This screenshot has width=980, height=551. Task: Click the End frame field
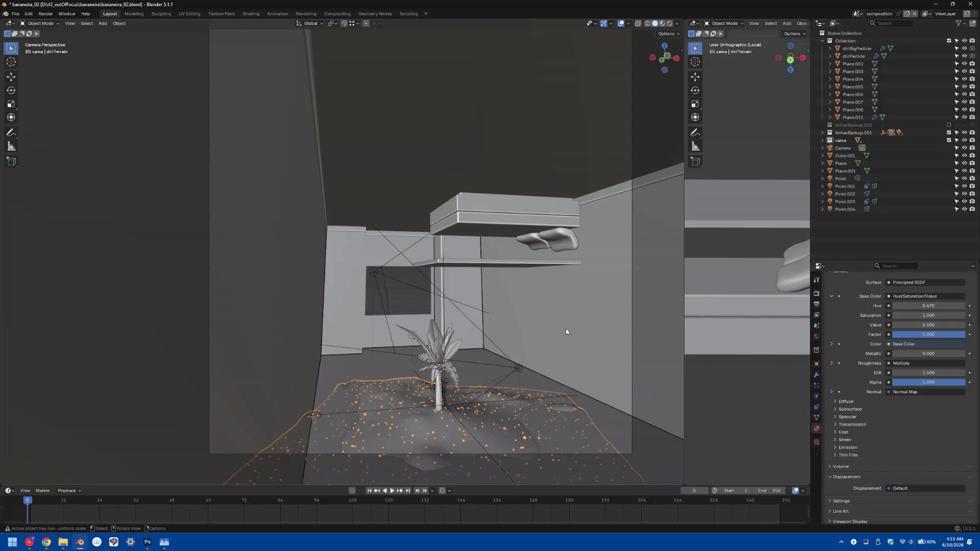(769, 491)
